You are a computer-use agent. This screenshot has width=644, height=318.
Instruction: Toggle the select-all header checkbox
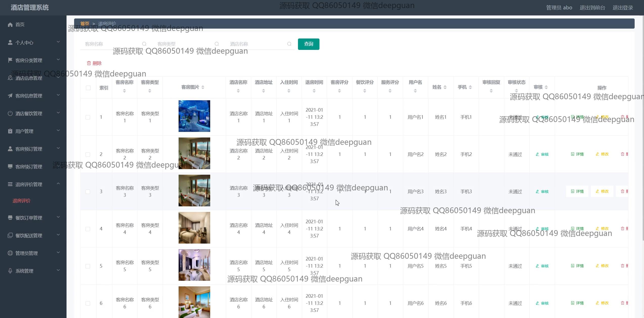(x=88, y=88)
